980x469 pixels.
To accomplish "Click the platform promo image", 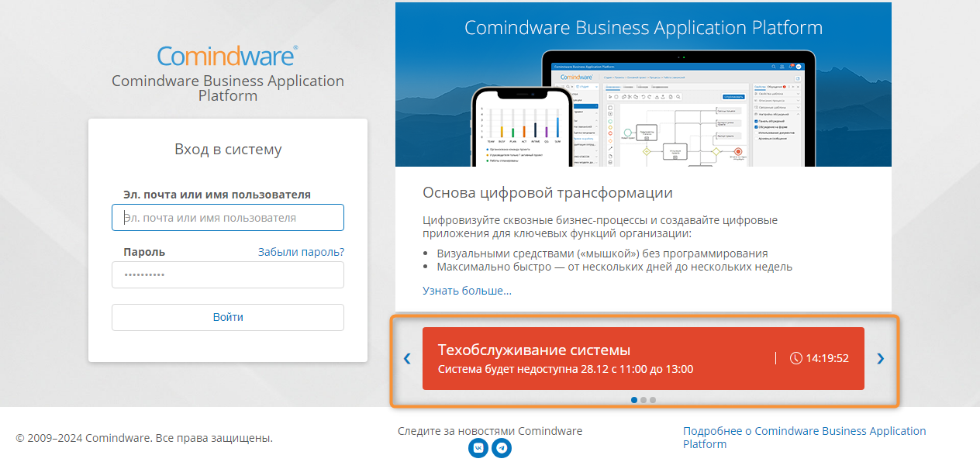I will (644, 84).
